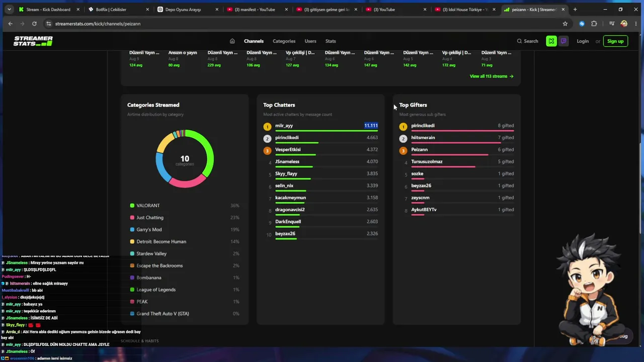This screenshot has height=362, width=644.
Task: Open the Ansızın o yayın stream card
Action: (x=183, y=58)
